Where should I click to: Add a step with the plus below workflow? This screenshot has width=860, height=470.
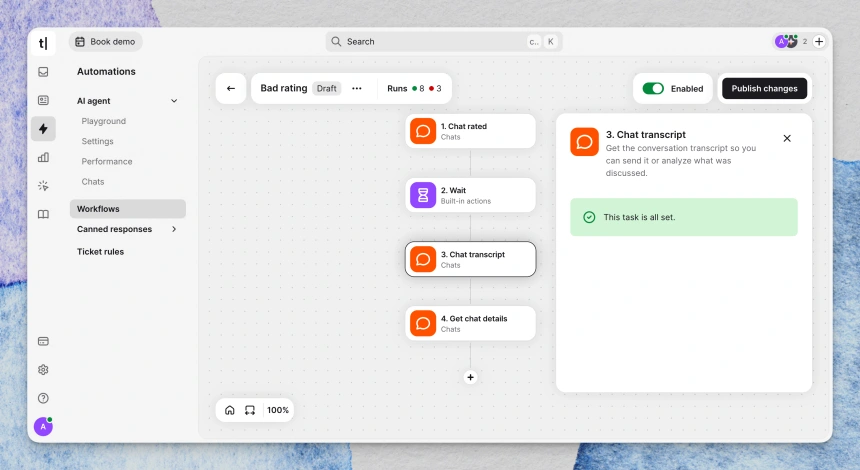tap(470, 377)
